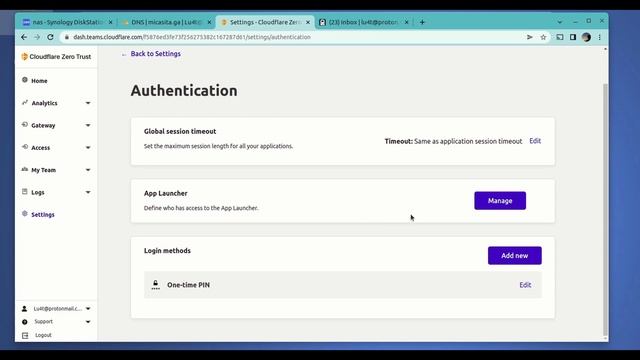Open Access label in sidebar
This screenshot has height=360, width=640.
[40, 148]
